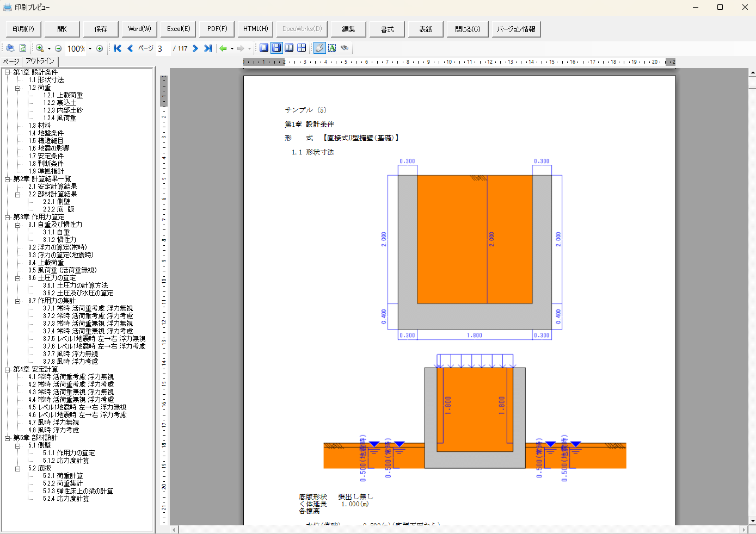Go to the next page
This screenshot has width=756, height=534.
[195, 48]
